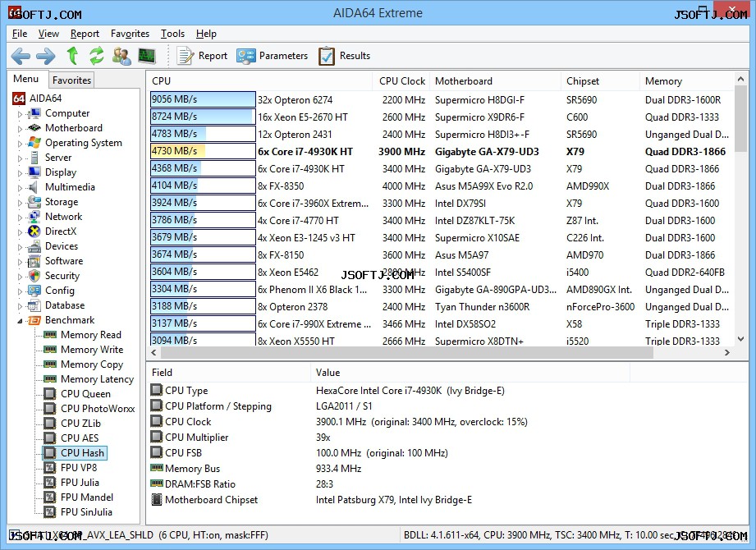Image resolution: width=756 pixels, height=550 pixels.
Task: Sort results by Chipset column header
Action: pos(600,81)
